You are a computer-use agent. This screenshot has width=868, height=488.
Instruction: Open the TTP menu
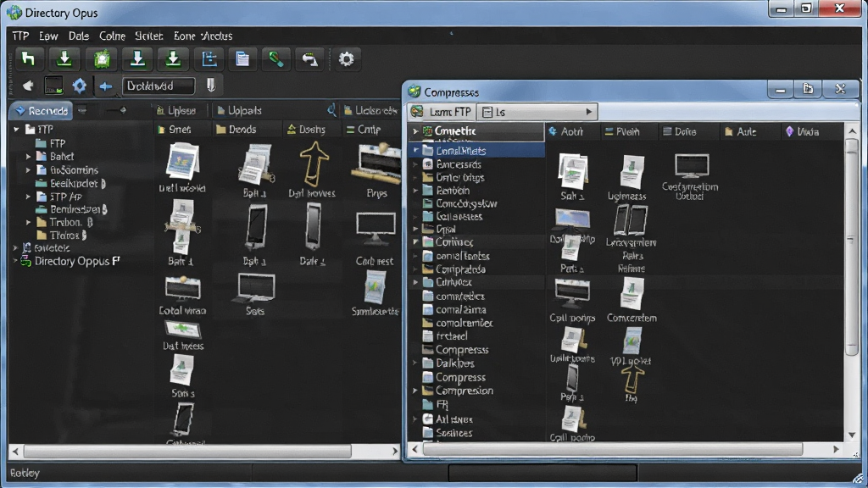20,36
